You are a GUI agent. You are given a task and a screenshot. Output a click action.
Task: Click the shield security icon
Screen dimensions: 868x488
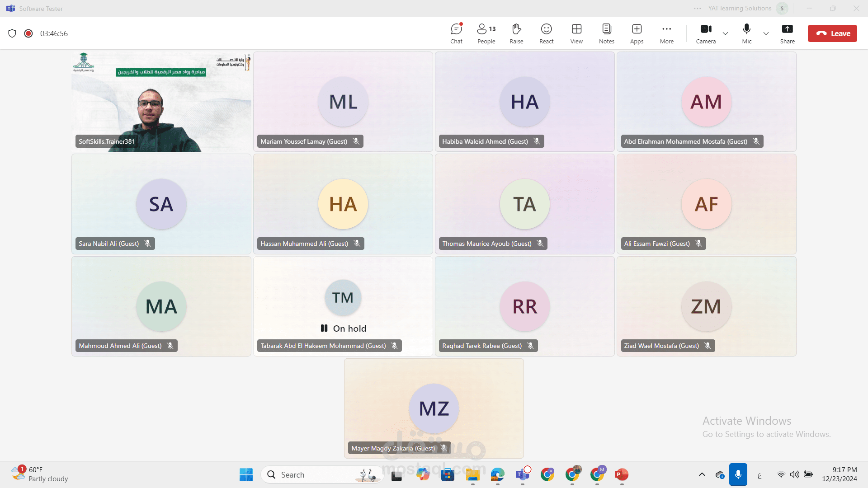point(12,33)
